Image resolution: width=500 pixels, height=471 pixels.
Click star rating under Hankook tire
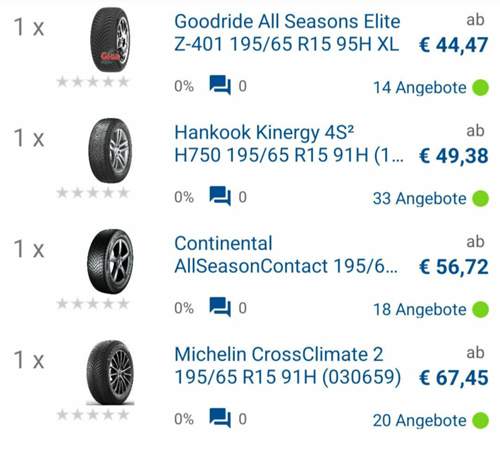click(x=93, y=193)
